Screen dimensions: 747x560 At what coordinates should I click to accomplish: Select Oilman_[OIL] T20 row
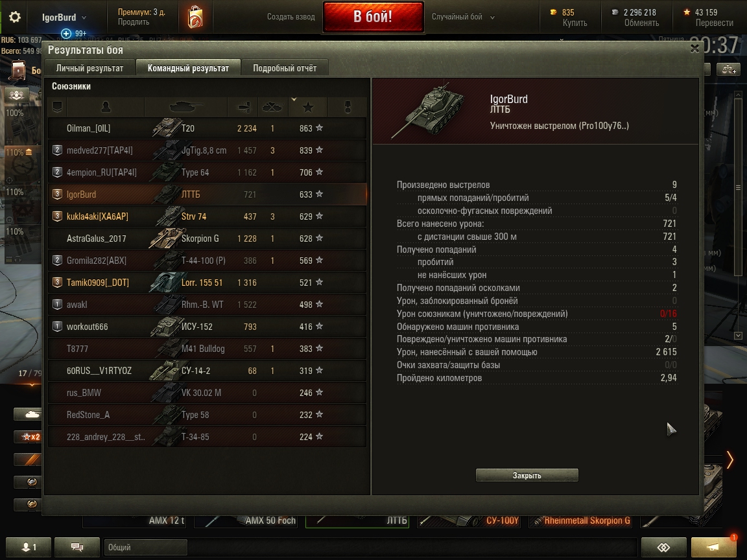pos(207,128)
